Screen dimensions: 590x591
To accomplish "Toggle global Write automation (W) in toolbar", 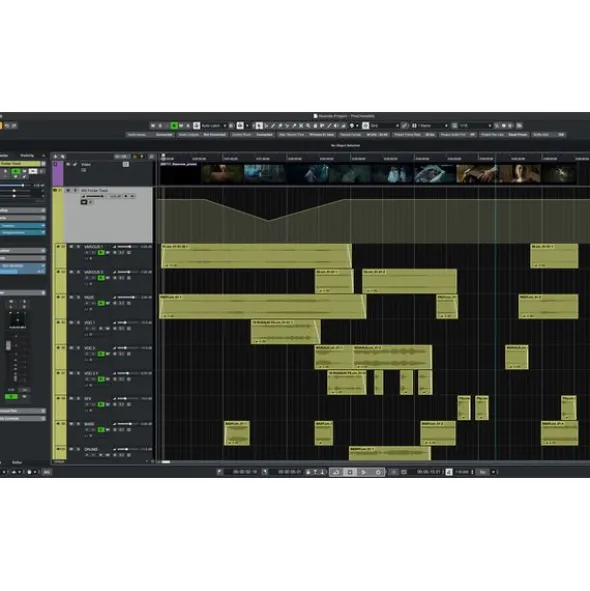I will click(x=181, y=126).
